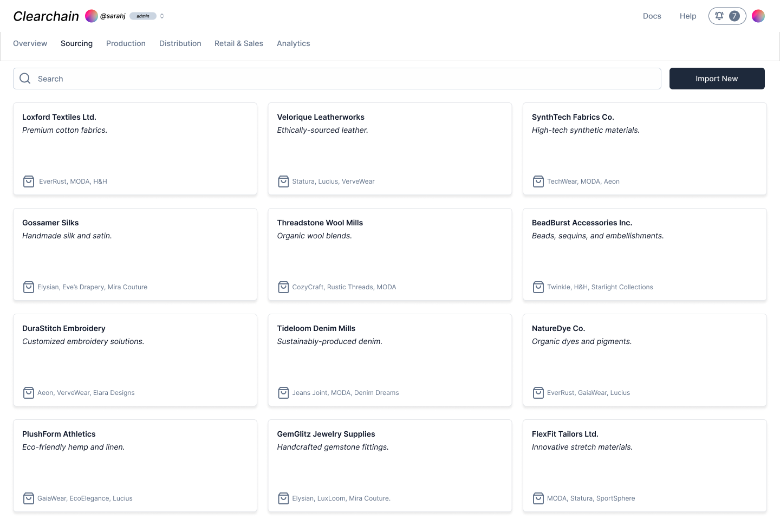Focus the Search input field
Viewport: 780px width, 532px height.
coord(347,79)
